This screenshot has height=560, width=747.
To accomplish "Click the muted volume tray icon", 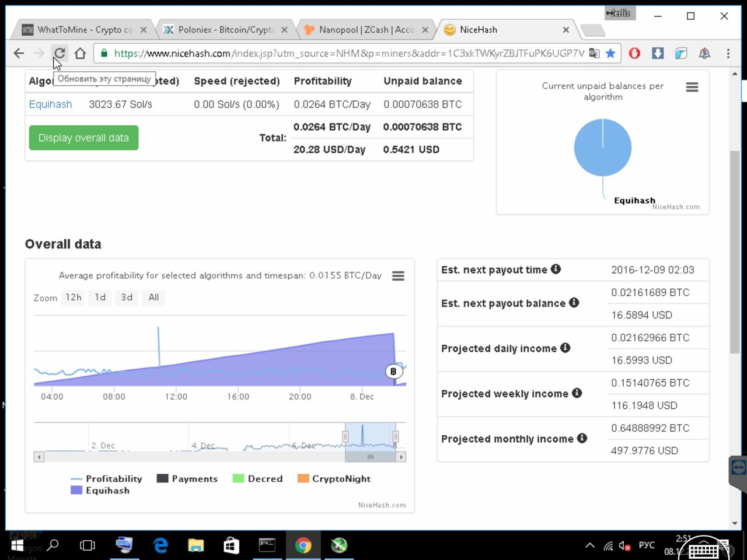I will 625,546.
